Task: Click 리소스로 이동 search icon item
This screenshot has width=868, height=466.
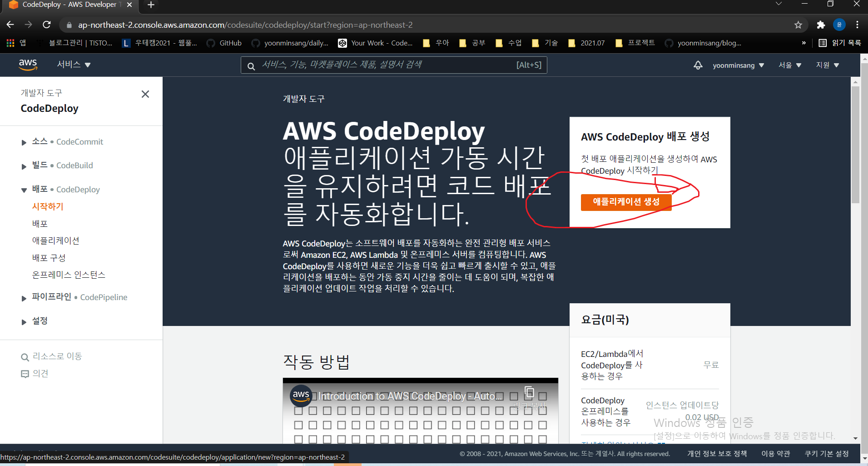Action: pos(51,356)
